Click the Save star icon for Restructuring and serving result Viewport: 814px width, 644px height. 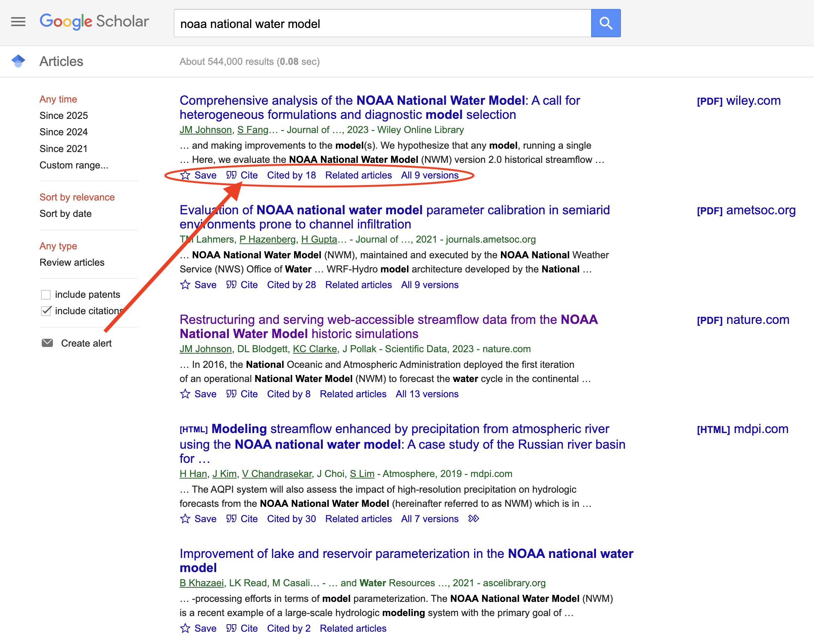185,394
